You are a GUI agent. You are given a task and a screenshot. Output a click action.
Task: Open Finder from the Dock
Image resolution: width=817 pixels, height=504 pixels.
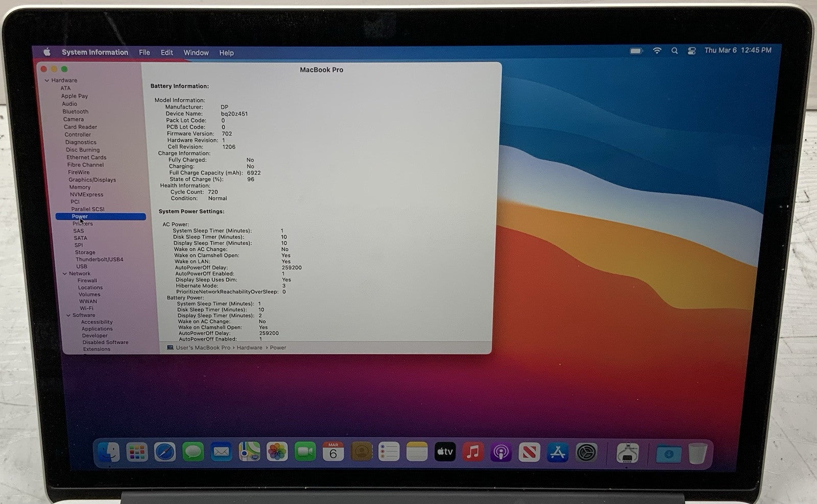pyautogui.click(x=109, y=452)
